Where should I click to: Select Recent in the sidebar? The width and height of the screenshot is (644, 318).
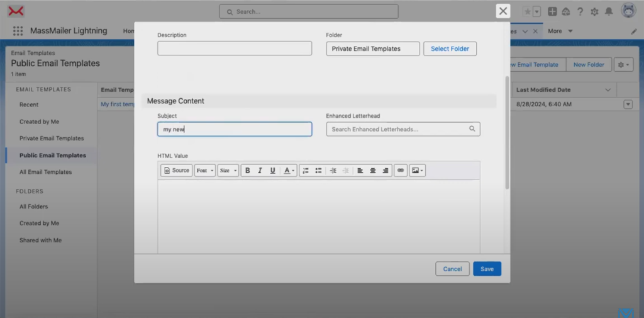[x=29, y=105]
